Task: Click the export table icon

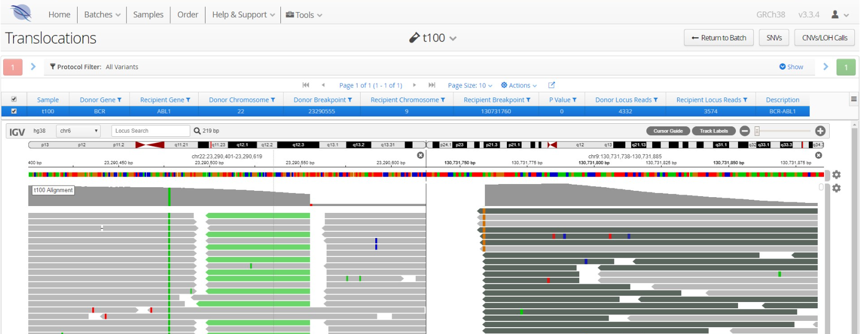Action: tap(551, 85)
